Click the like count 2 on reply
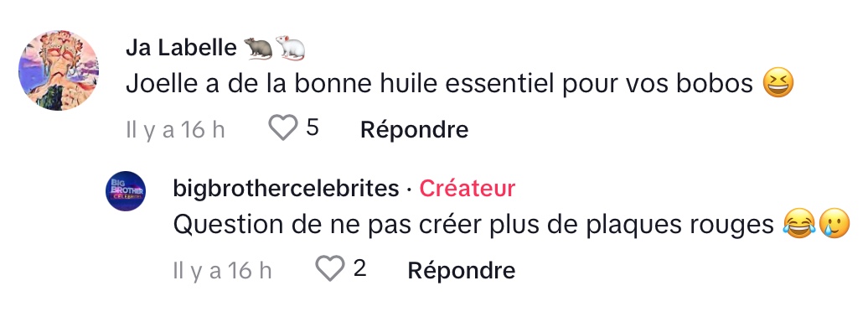Image resolution: width=868 pixels, height=317 pixels. point(359,269)
